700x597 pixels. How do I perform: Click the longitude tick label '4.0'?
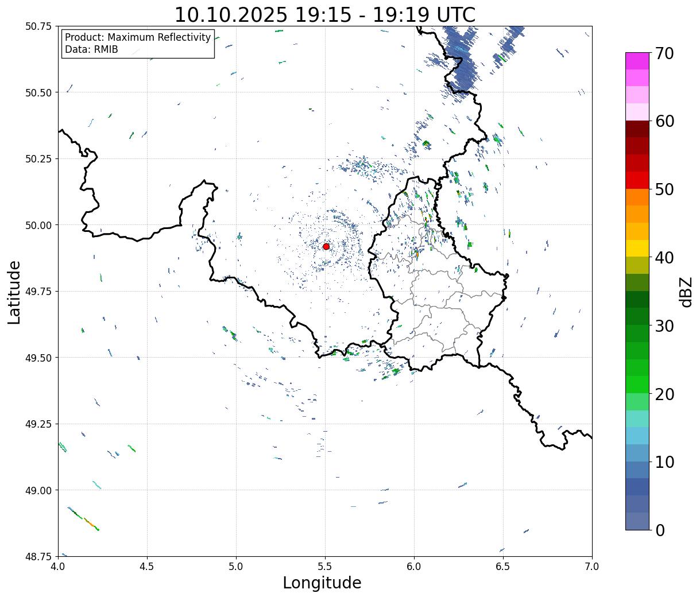pyautogui.click(x=58, y=567)
